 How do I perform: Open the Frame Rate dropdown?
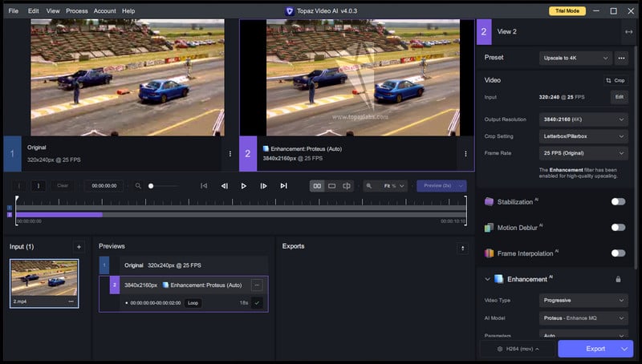[583, 153]
